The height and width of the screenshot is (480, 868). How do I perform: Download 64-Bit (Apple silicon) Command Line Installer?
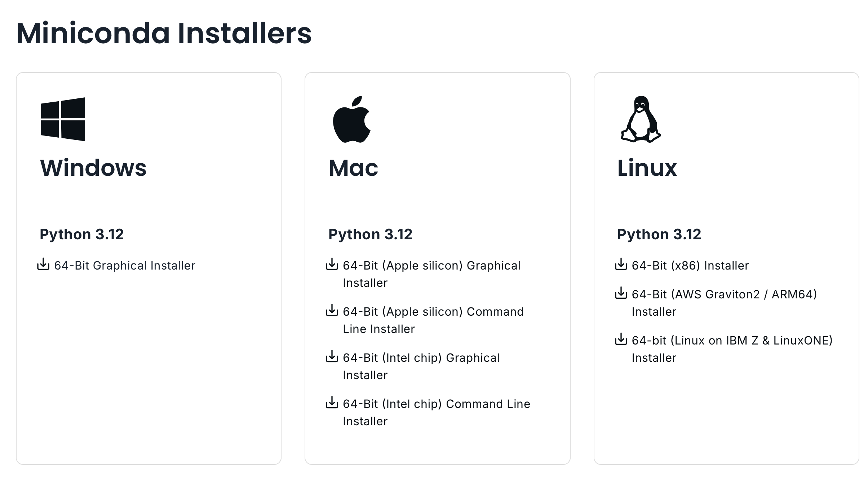(x=433, y=312)
